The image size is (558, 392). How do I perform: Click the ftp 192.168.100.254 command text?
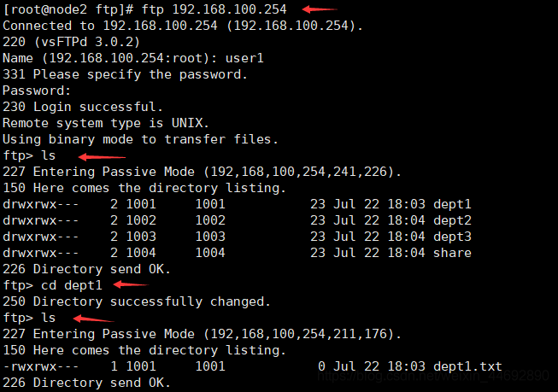click(x=214, y=9)
